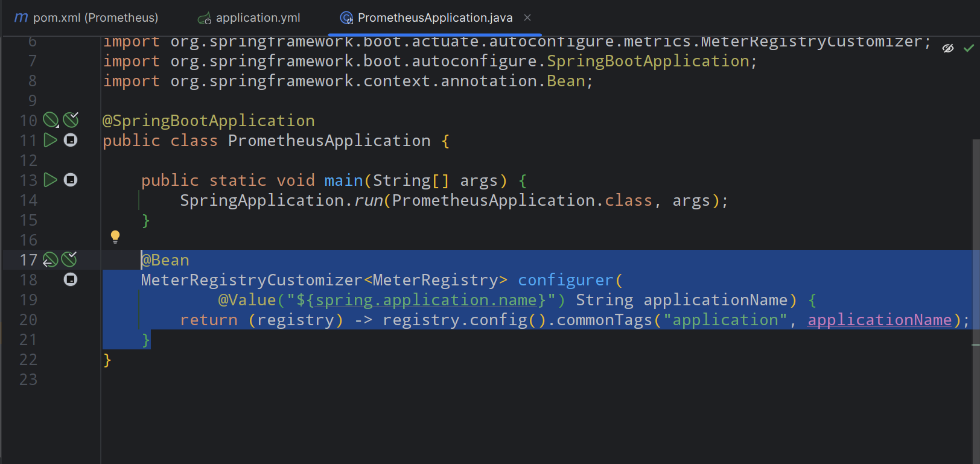Click the @Bean annotation on line 17

tap(165, 260)
